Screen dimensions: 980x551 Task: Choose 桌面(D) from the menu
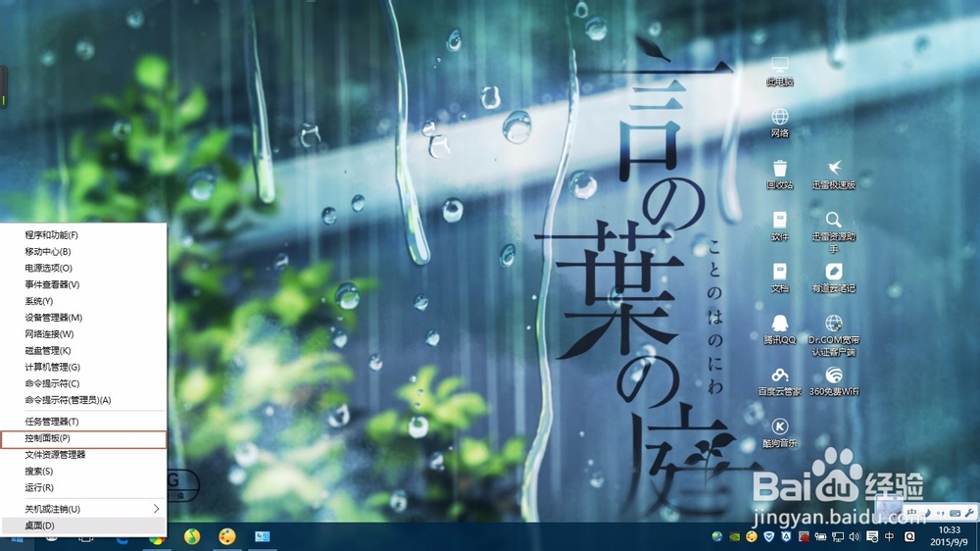click(83, 526)
